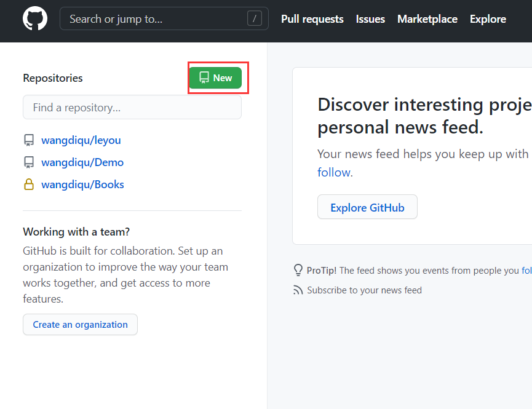
Task: Open the wangdiqu/Demo repository link
Action: pos(82,162)
